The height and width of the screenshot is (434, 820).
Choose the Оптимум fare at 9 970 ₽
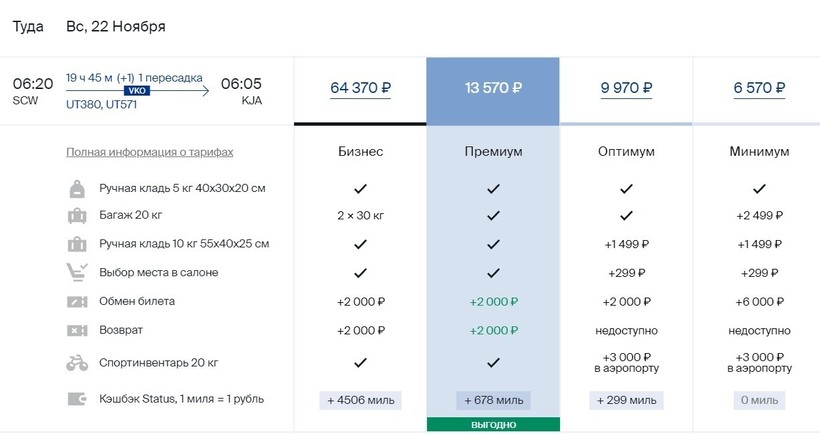tap(626, 88)
